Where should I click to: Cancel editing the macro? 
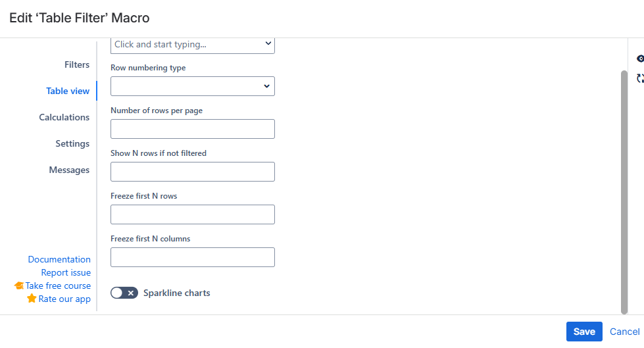[x=624, y=332]
